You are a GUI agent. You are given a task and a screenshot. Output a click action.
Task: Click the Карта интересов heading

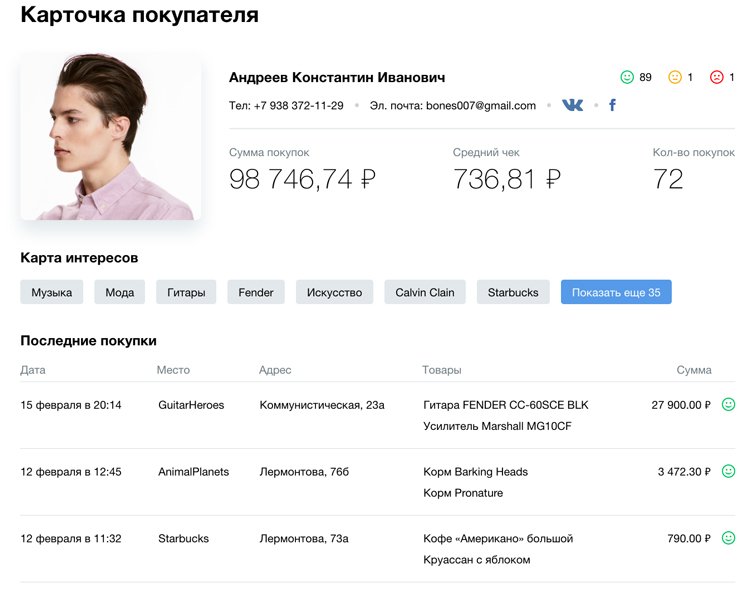pos(79,258)
